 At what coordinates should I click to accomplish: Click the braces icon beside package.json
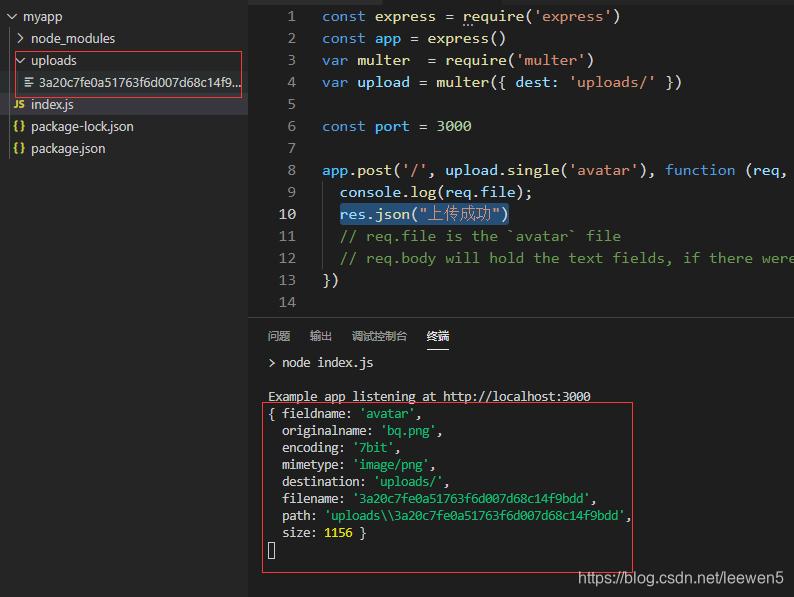tap(19, 148)
